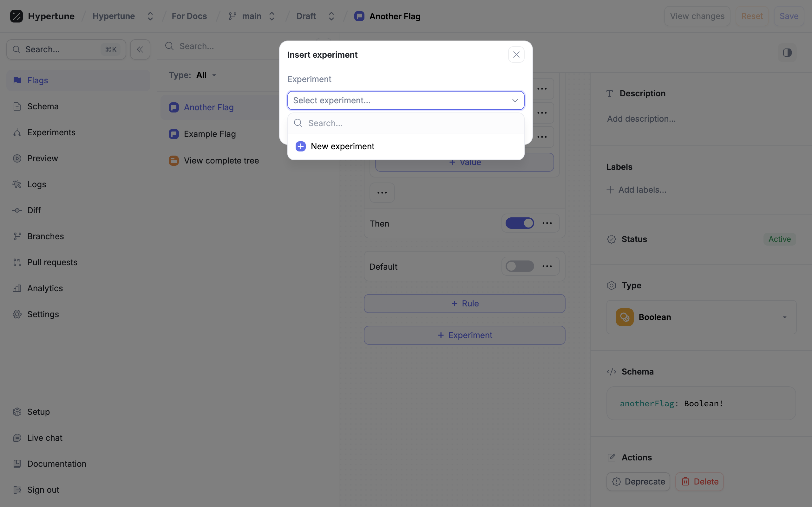Open the Then row three-dots menu

pyautogui.click(x=547, y=223)
